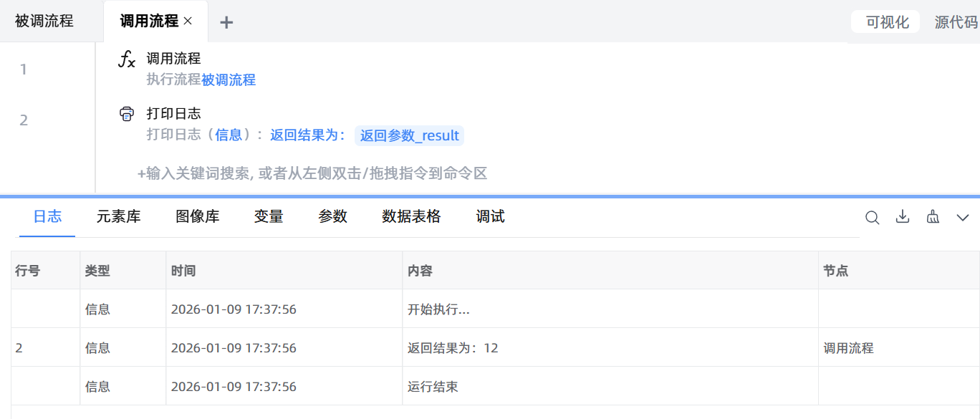
Task: Switch to the 被调流程 tab
Action: (x=44, y=21)
